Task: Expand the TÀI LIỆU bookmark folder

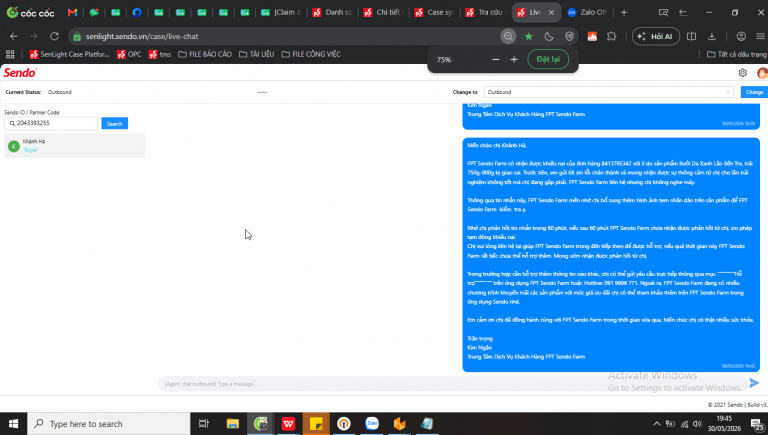Action: tap(256, 54)
